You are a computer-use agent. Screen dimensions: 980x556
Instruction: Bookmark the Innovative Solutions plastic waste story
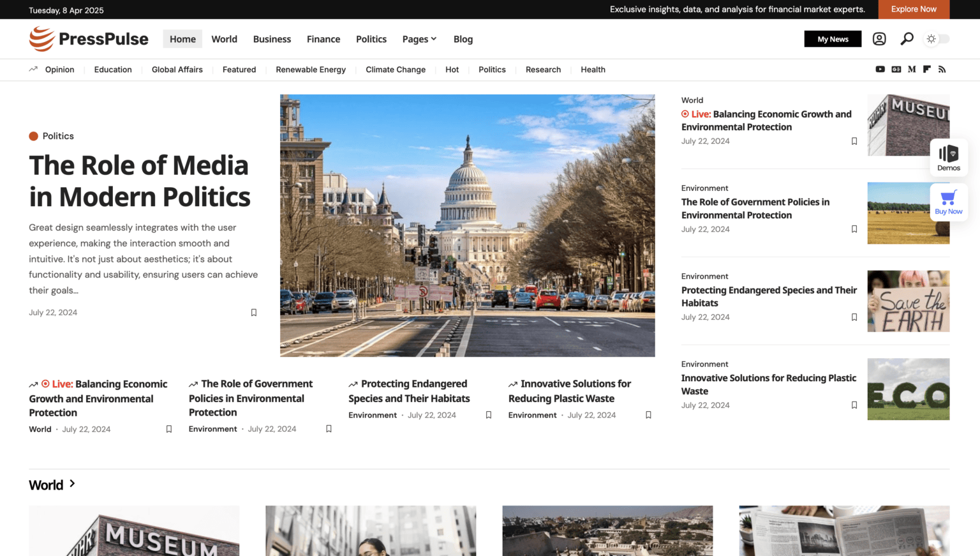click(x=854, y=405)
